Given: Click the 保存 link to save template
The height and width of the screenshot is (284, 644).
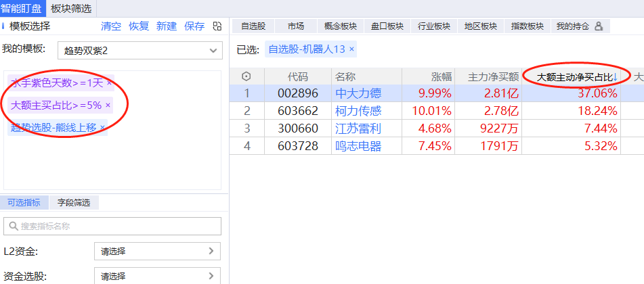Looking at the screenshot, I should tap(194, 26).
